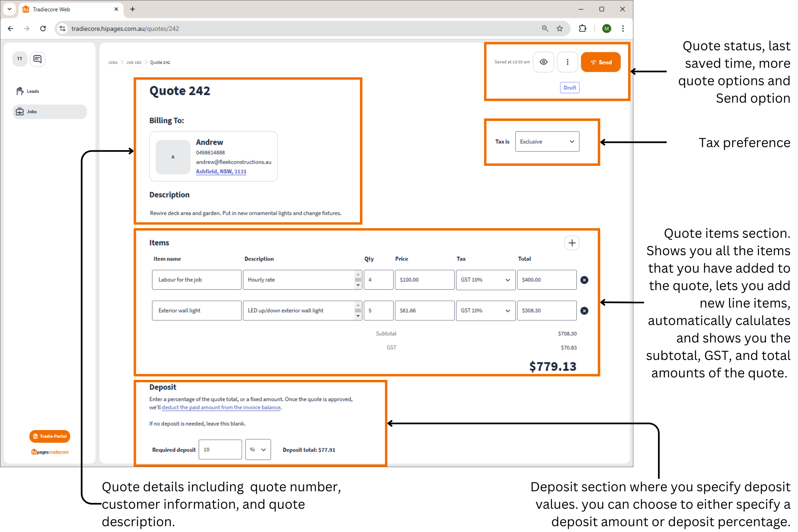Open the three-dot more quote options
798x532 pixels.
(567, 62)
